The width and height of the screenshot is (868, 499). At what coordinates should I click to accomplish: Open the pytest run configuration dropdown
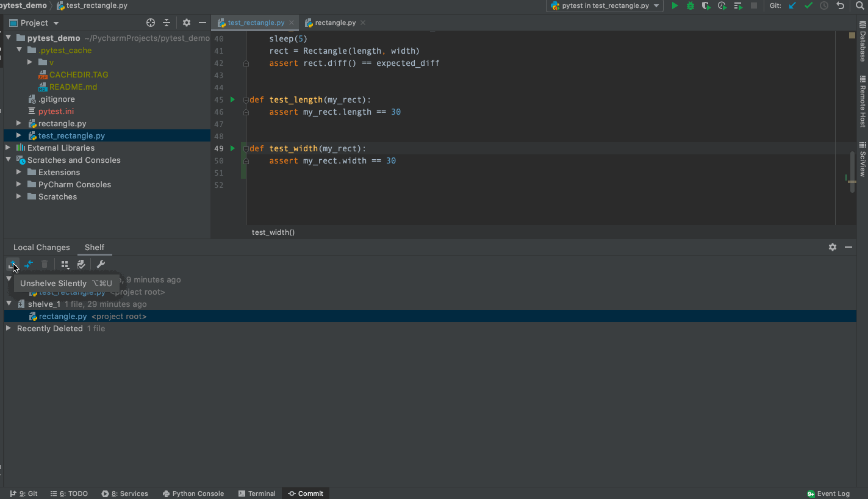point(605,5)
